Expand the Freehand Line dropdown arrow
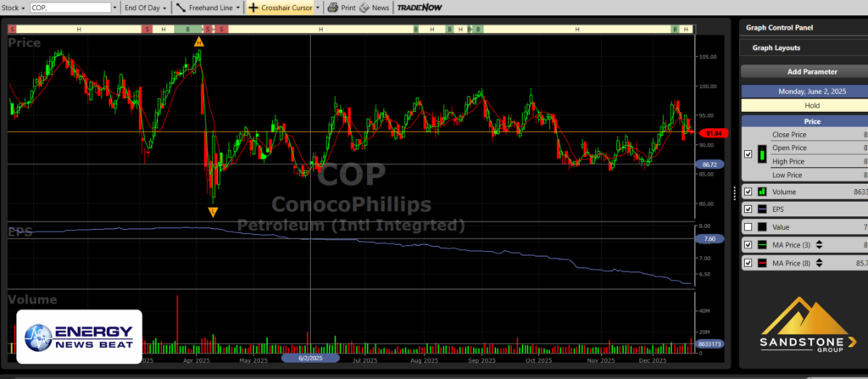This screenshot has height=379, width=868. click(x=238, y=8)
